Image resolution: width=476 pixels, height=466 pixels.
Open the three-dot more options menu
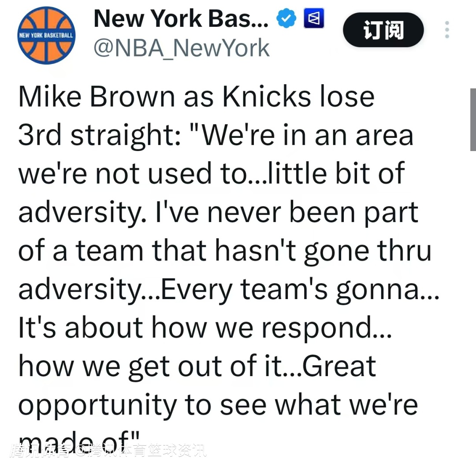[x=447, y=30]
